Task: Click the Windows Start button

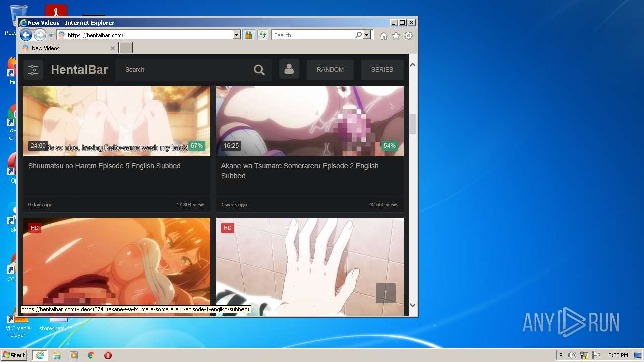Action: pos(14,355)
